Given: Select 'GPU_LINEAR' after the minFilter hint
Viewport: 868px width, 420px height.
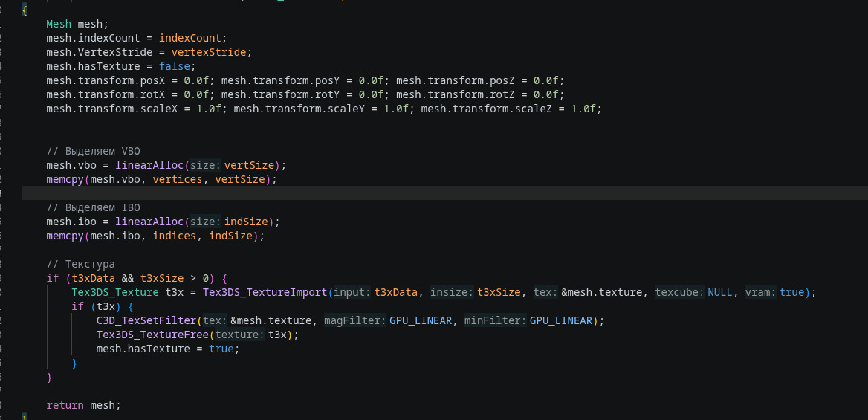Looking at the screenshot, I should point(561,320).
